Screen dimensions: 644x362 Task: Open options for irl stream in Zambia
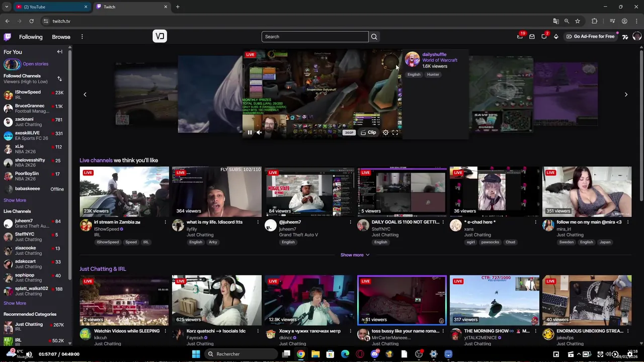(x=165, y=222)
